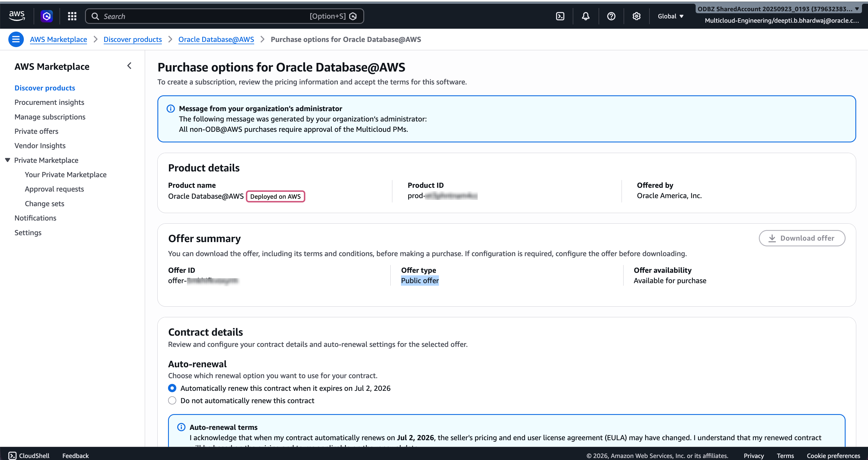Open the settings gear icon
This screenshot has width=868, height=460.
click(636, 16)
